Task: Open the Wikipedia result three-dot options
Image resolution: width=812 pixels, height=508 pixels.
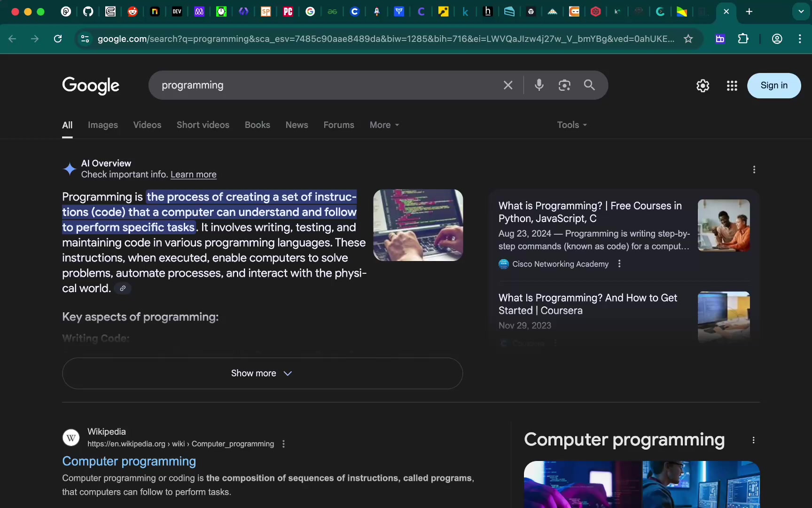Action: pos(283,444)
